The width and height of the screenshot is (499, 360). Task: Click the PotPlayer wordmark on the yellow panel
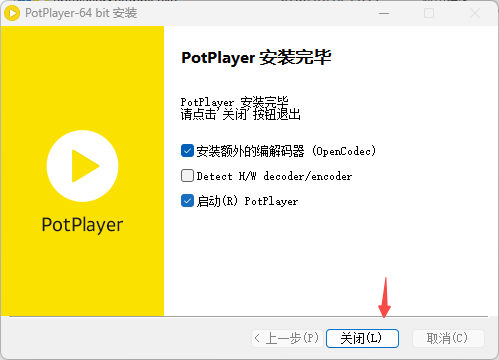[82, 225]
